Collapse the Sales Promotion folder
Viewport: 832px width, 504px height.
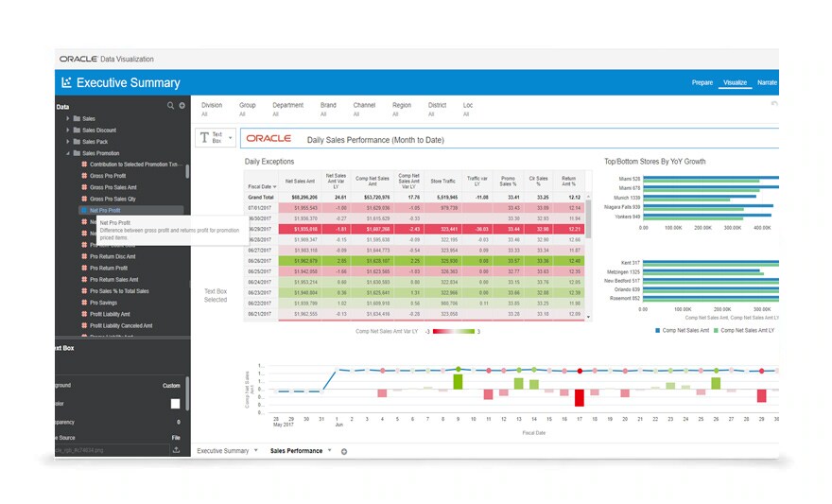pyautogui.click(x=68, y=153)
